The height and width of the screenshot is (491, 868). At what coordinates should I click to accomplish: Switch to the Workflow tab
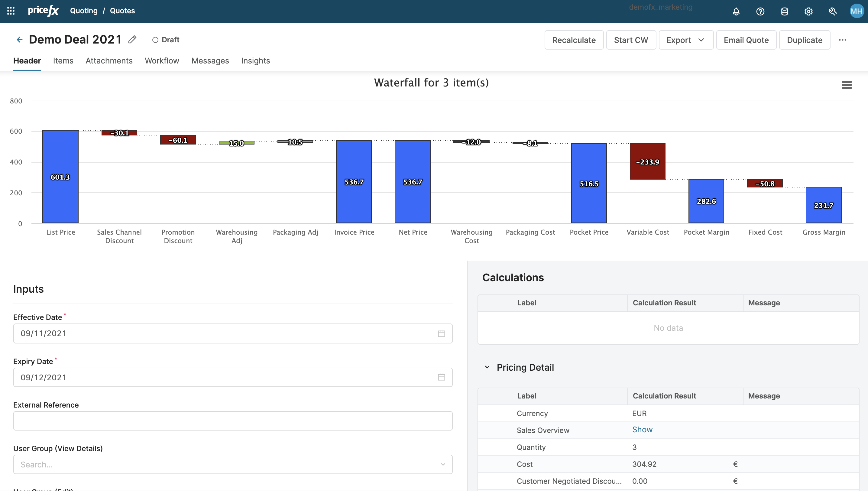162,61
